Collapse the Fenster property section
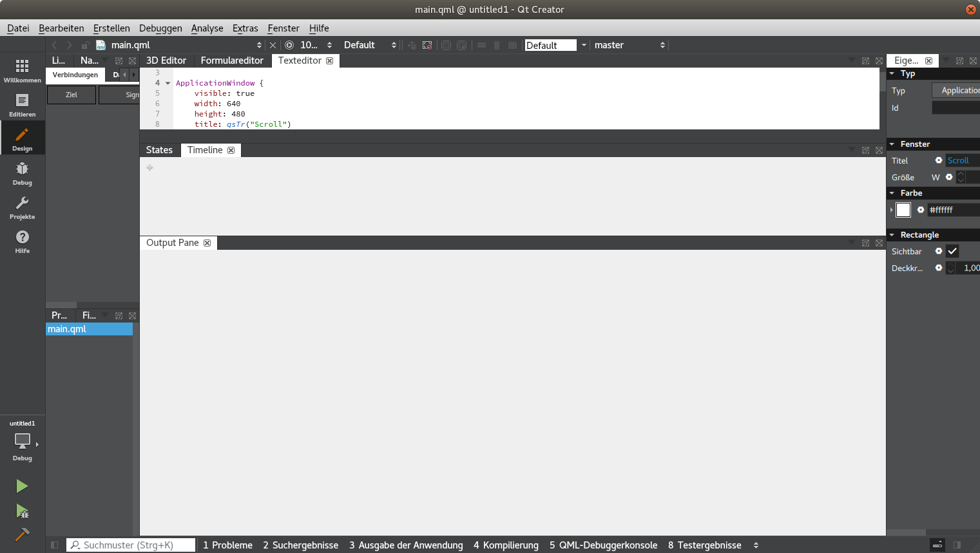The image size is (980, 553). tap(892, 144)
